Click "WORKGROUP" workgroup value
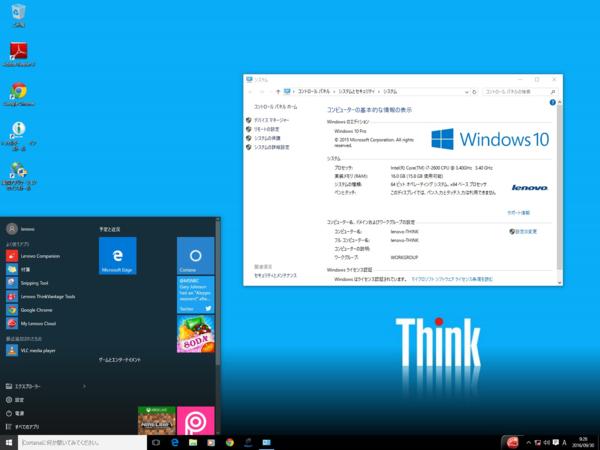The image size is (600, 450). tap(404, 258)
